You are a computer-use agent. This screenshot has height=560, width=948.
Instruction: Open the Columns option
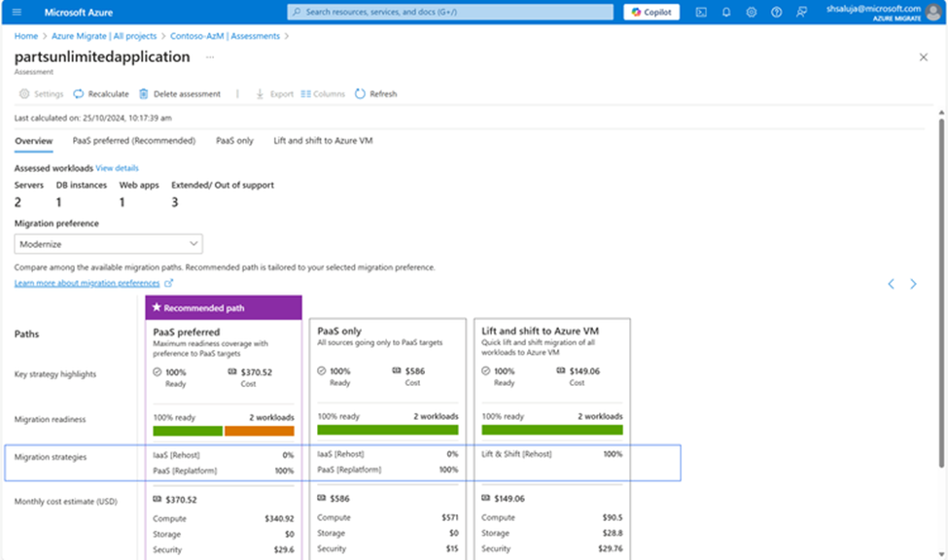click(x=323, y=93)
